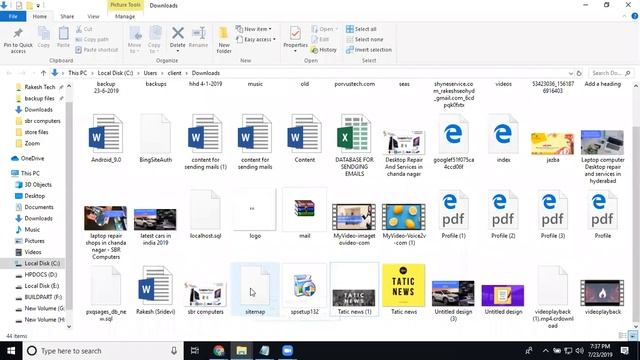Select the sitemap file

pyautogui.click(x=255, y=290)
